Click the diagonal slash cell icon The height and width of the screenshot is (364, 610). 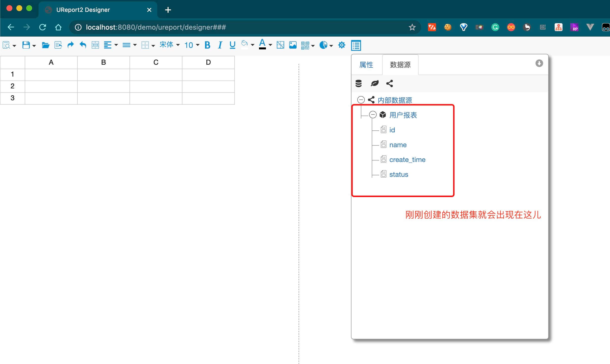click(280, 45)
